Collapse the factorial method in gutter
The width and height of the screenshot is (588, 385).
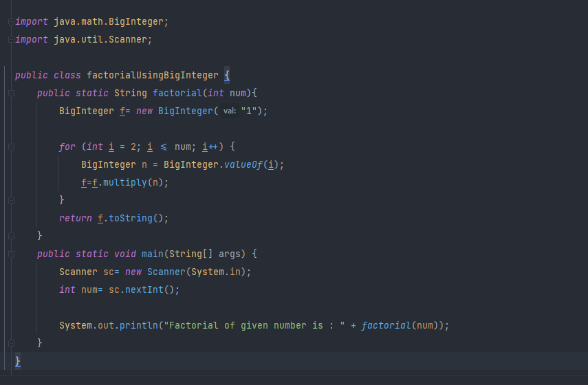(x=11, y=93)
